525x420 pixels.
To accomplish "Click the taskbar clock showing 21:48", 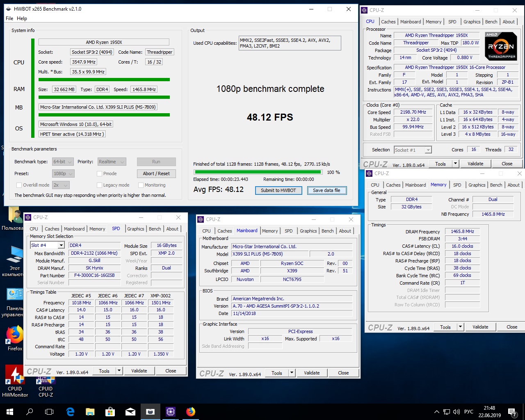I will tap(489, 412).
